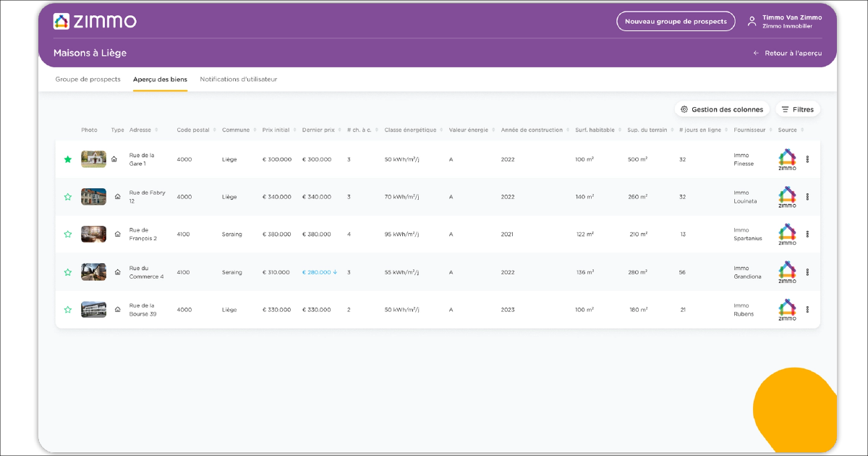Image resolution: width=868 pixels, height=456 pixels.
Task: Click the house type icon for Rue de François 2
Action: point(117,235)
